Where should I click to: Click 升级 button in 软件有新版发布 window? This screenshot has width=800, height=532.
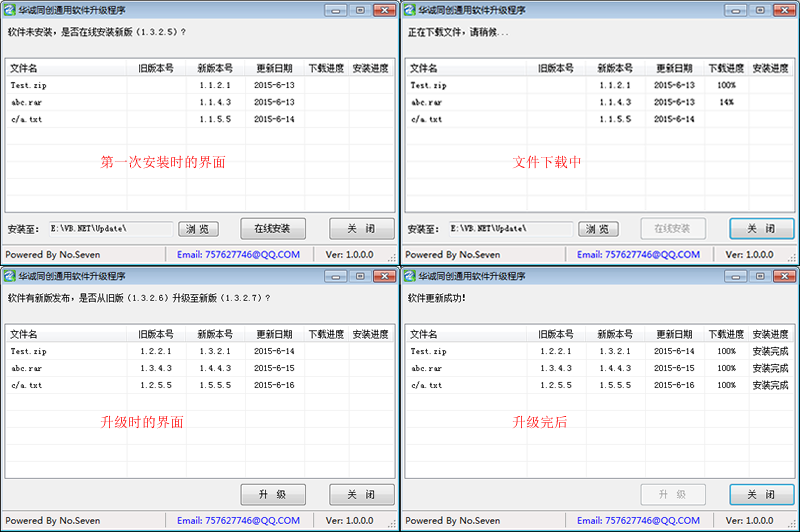(x=273, y=494)
